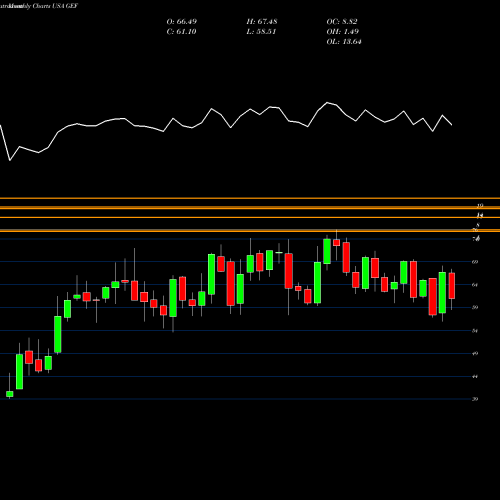Click the 39 price axis label
The width and height of the screenshot is (500, 500).
(x=475, y=399)
